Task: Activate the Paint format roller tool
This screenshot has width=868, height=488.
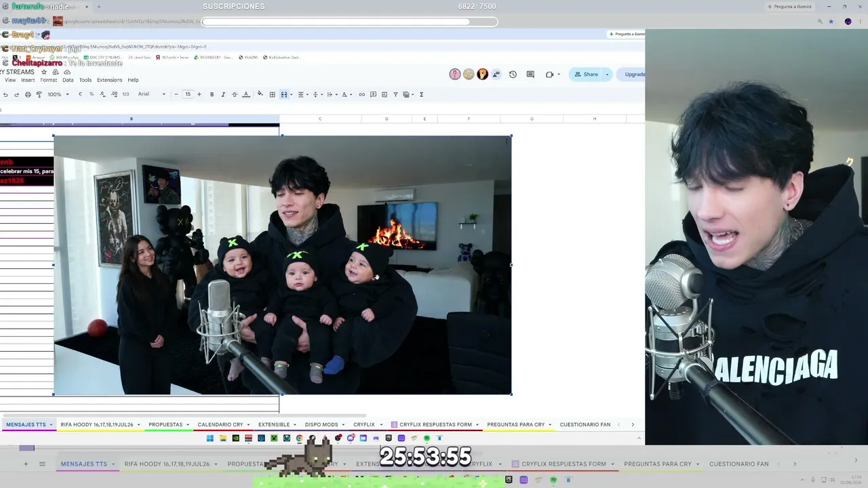Action: tap(39, 94)
